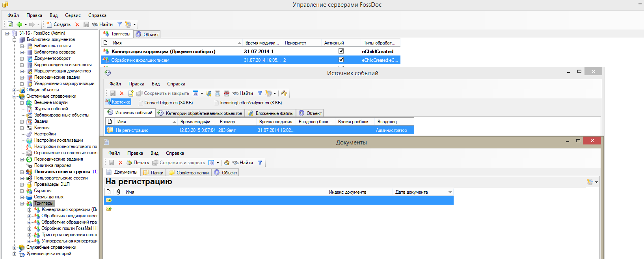The width and height of the screenshot is (644, 259).
Task: Click the new document icon in Источник событий toolbar
Action: coord(131,93)
